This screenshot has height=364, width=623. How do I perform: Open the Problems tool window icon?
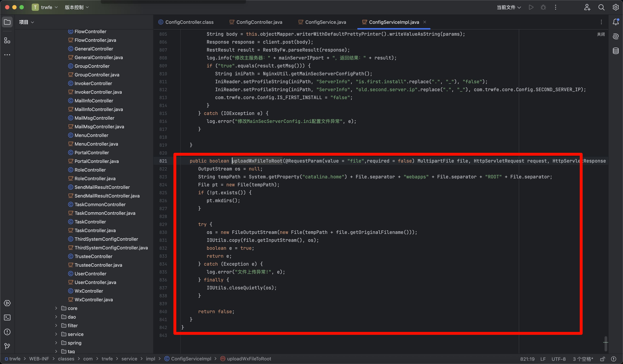[x=7, y=332]
